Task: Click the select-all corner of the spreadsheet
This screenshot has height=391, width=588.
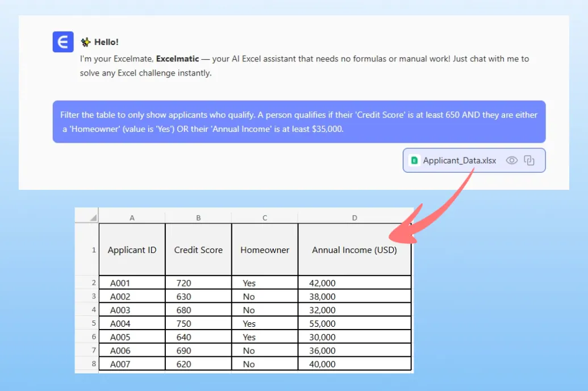Action: tap(86, 217)
